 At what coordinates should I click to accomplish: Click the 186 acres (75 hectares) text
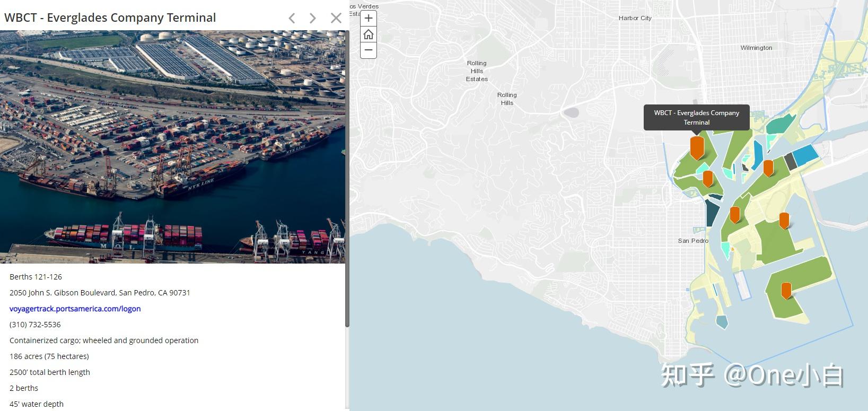click(x=49, y=356)
